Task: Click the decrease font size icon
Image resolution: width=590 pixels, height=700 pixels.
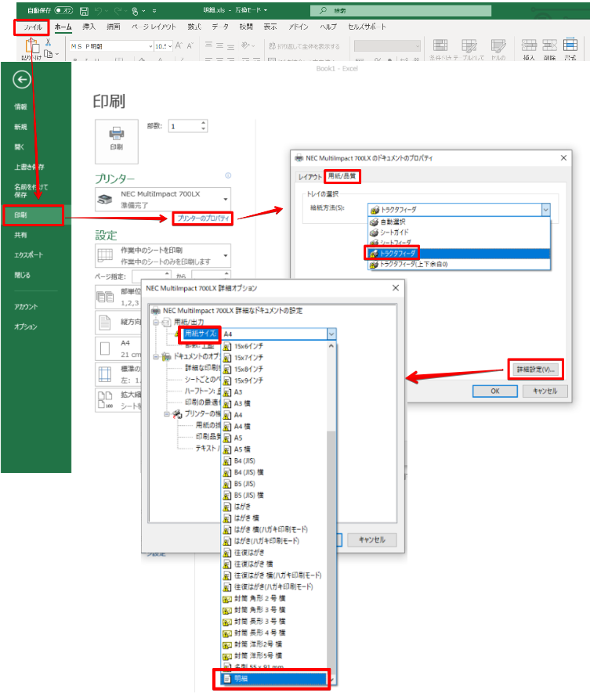Action: click(x=190, y=45)
